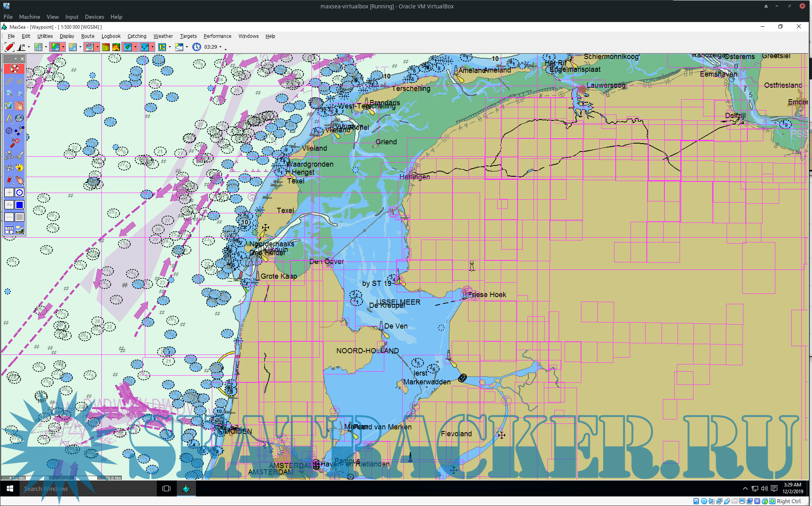Select the Hand pan tool
This screenshot has width=812, height=506.
(x=19, y=106)
